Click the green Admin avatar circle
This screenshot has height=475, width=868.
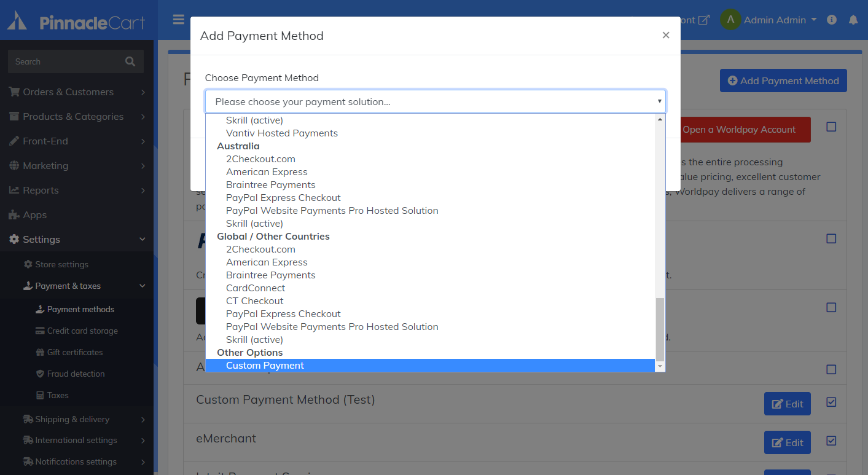tap(730, 20)
